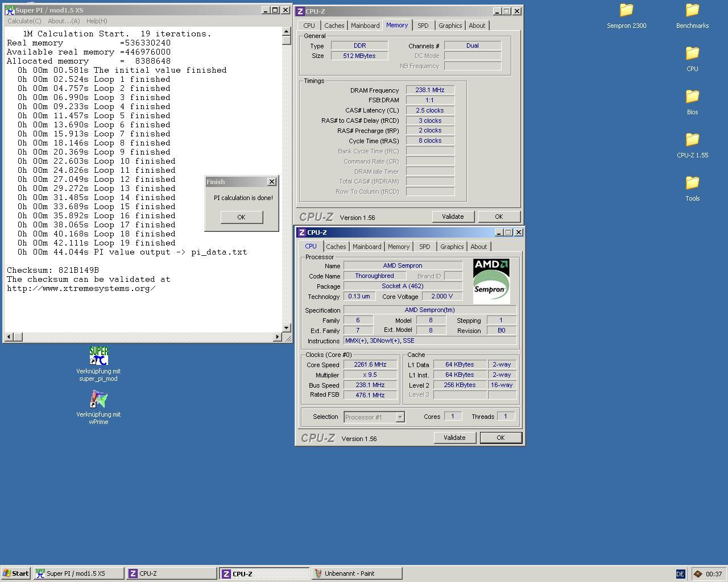The image size is (728, 582).
Task: Click the AMD Sempron logo image
Action: coord(491,281)
